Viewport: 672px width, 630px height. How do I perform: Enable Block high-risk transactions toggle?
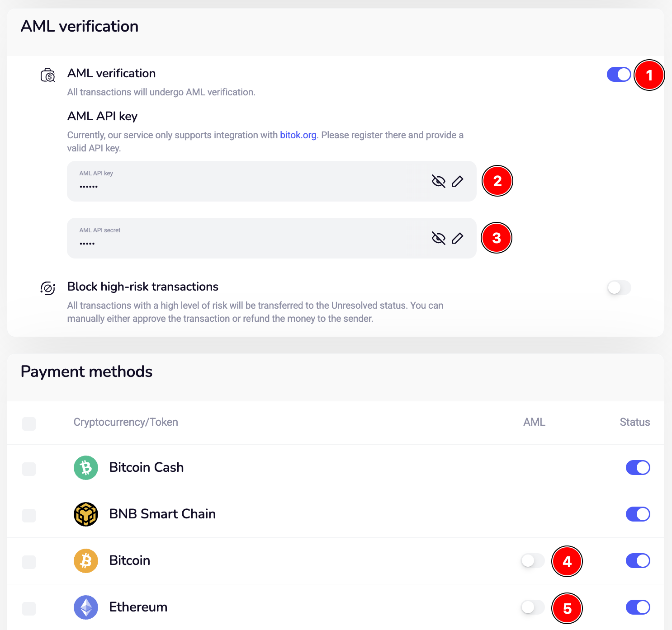(619, 287)
